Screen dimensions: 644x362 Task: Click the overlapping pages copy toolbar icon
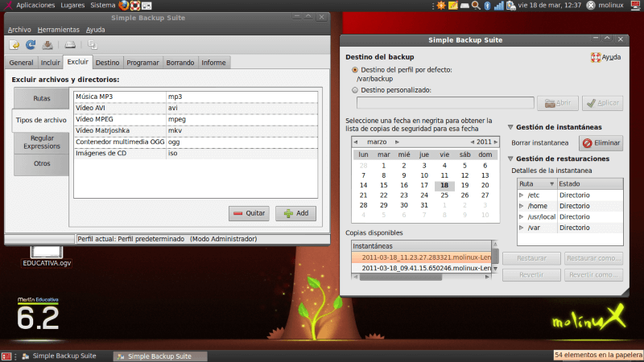point(93,45)
